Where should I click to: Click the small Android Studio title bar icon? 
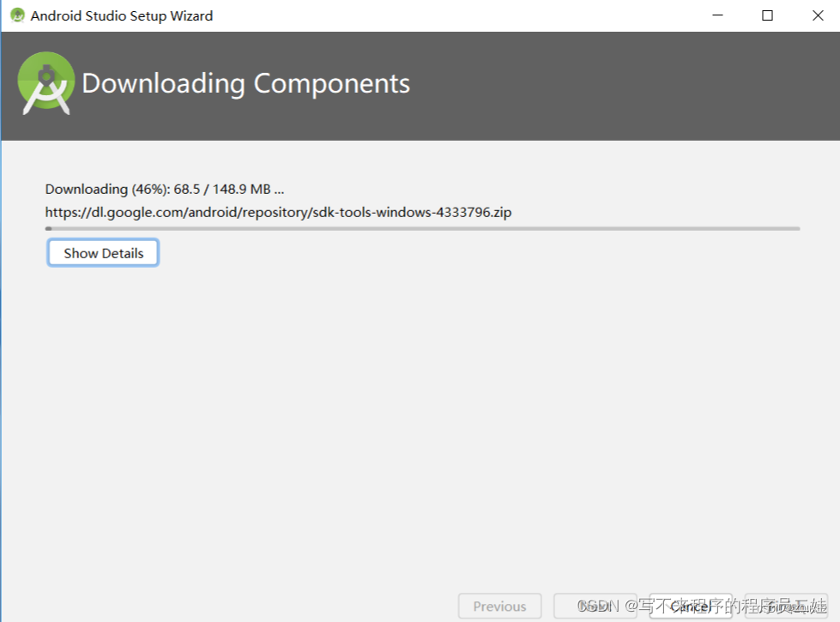[x=18, y=15]
